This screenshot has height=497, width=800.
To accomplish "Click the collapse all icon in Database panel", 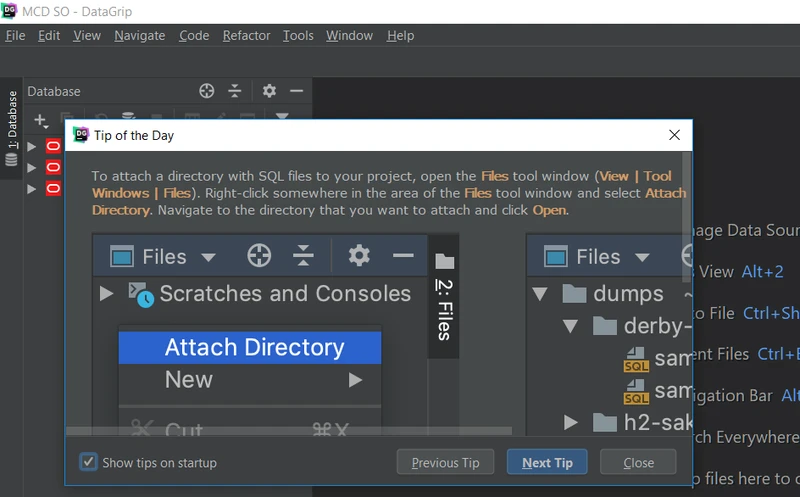I will pyautogui.click(x=235, y=91).
